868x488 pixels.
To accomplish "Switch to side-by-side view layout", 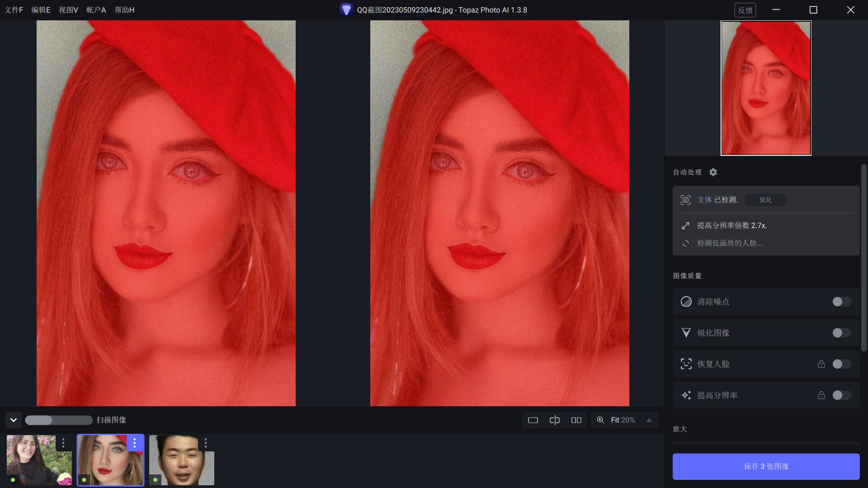I will (576, 420).
